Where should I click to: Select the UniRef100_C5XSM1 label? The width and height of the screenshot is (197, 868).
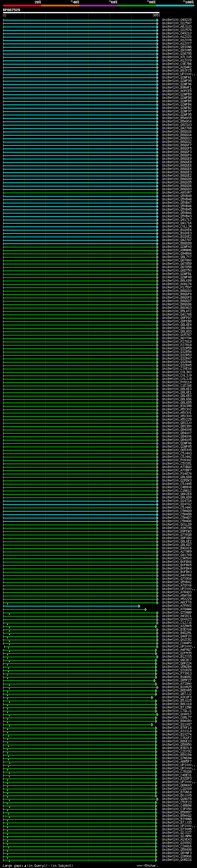pos(177,464)
